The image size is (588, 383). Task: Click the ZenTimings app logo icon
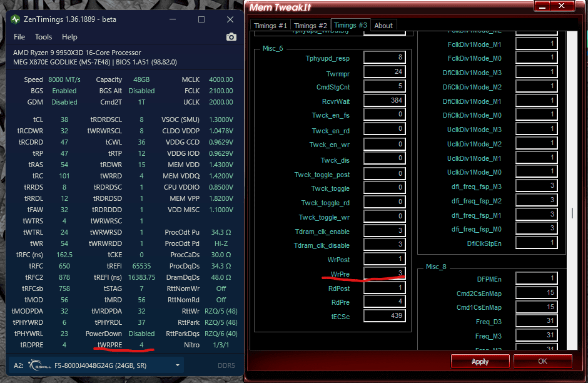16,19
